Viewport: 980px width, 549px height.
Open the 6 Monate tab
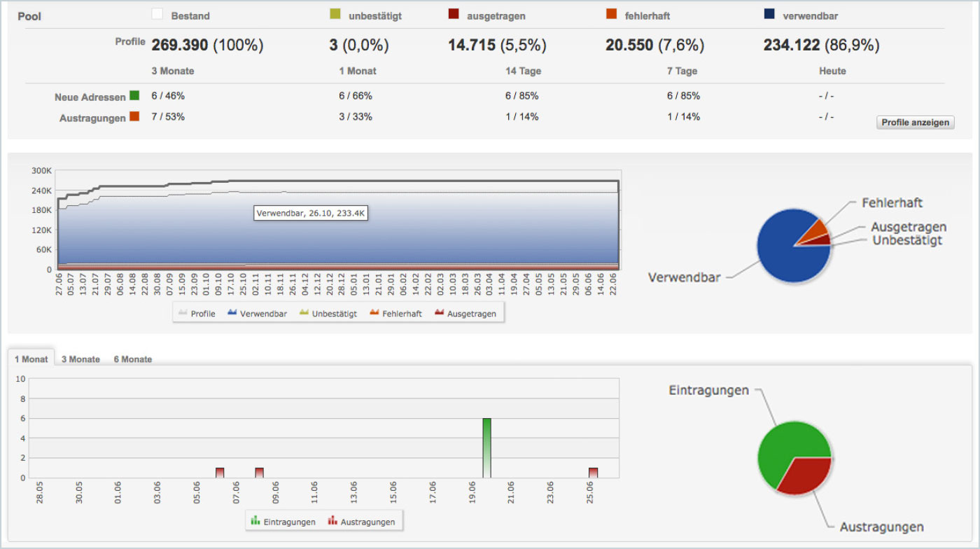click(133, 359)
